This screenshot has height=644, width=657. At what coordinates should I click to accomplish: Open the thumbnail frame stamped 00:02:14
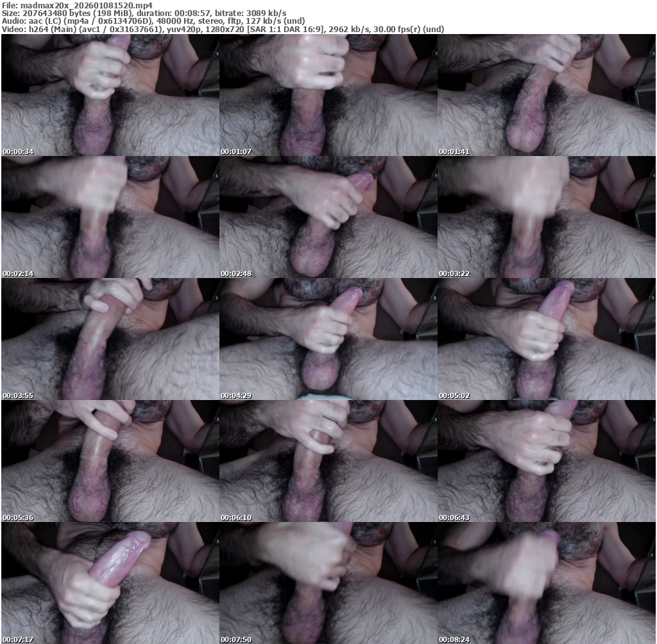pyautogui.click(x=110, y=217)
